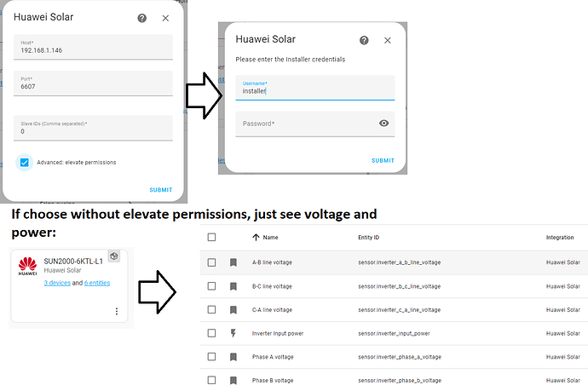Sort entities by the Name column arrow
Screen dimensions: 588x391
(x=256, y=237)
